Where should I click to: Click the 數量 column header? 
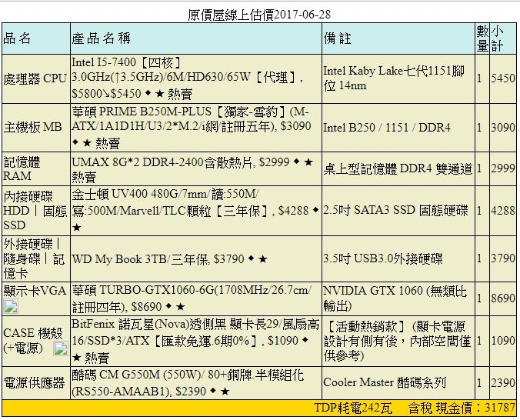[x=482, y=38]
